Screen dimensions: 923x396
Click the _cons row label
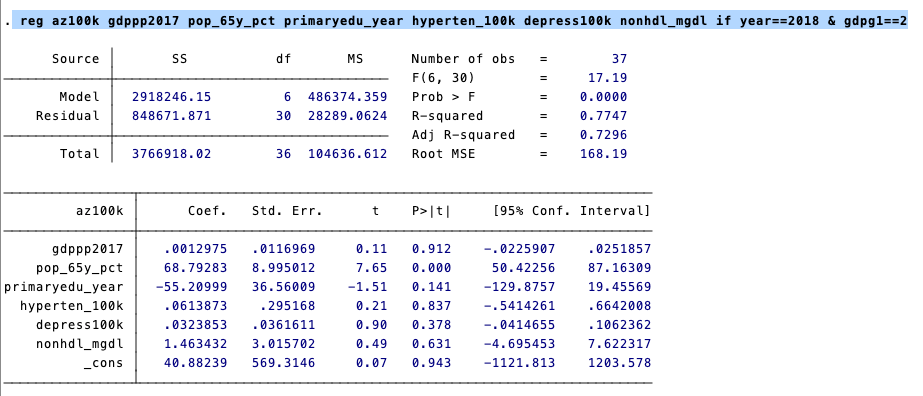(104, 362)
